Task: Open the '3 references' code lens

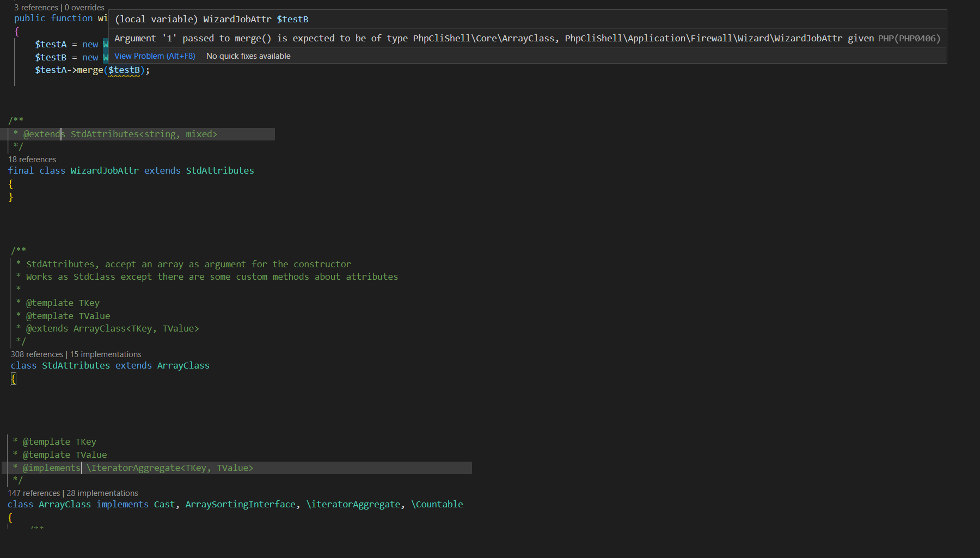Action: coord(36,8)
